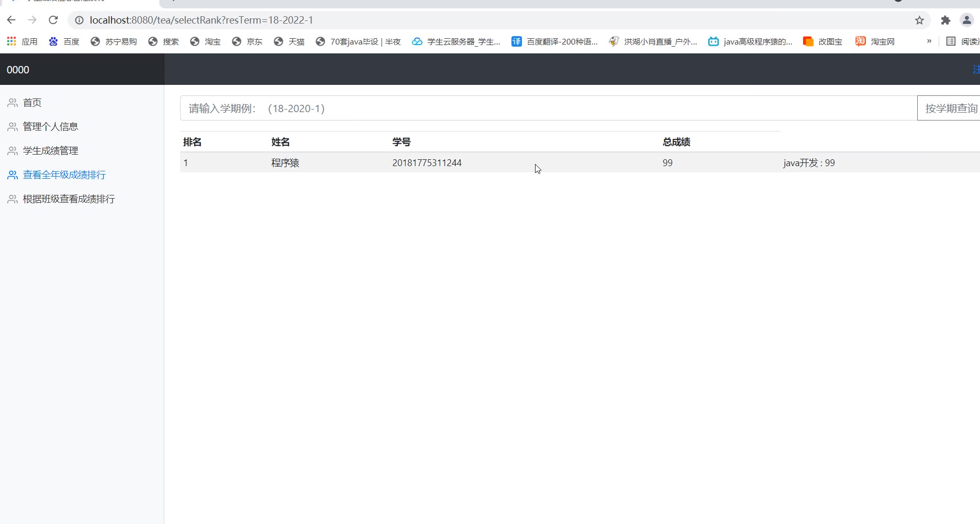Screen dimensions: 980x524
Task: Click the 总成绩 column header
Action: (x=676, y=142)
